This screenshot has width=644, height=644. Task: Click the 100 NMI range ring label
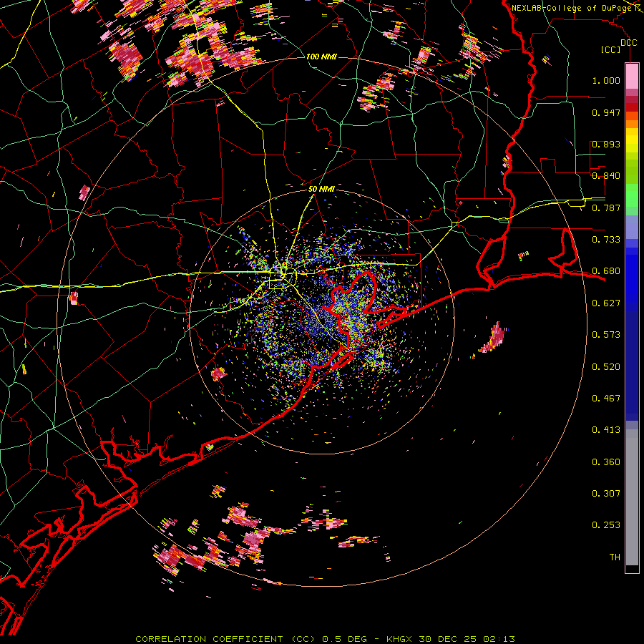pyautogui.click(x=321, y=57)
